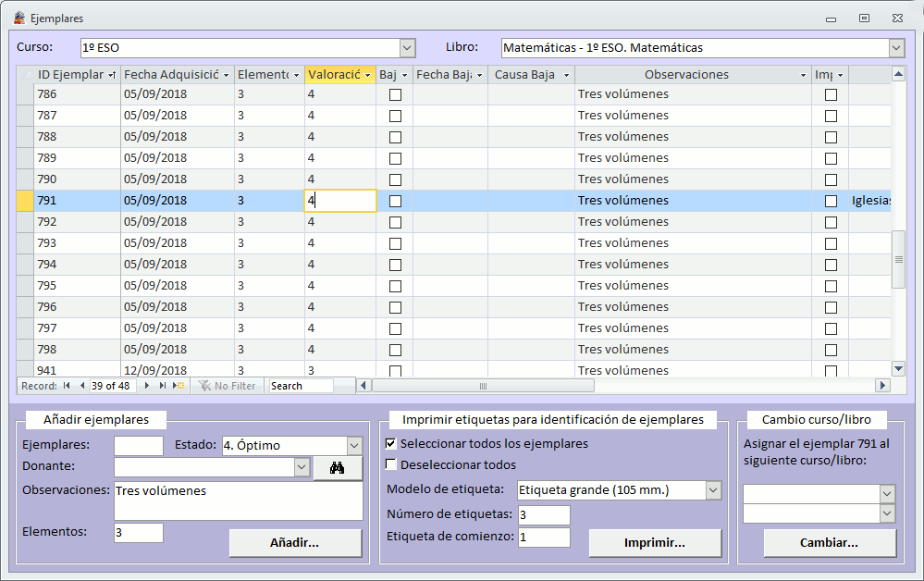Image resolution: width=924 pixels, height=581 pixels.
Task: Go to previous record arrow
Action: tap(81, 386)
